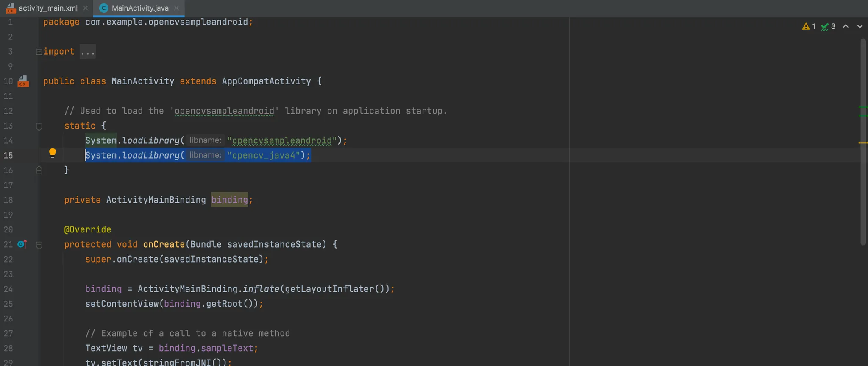Expand the folded import block

[x=39, y=52]
